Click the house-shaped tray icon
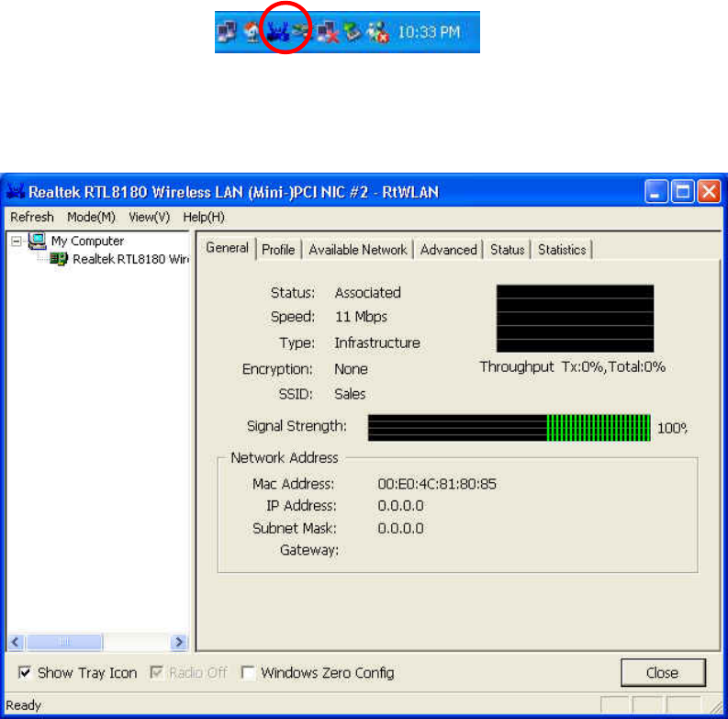The width and height of the screenshot is (728, 719). [252, 32]
